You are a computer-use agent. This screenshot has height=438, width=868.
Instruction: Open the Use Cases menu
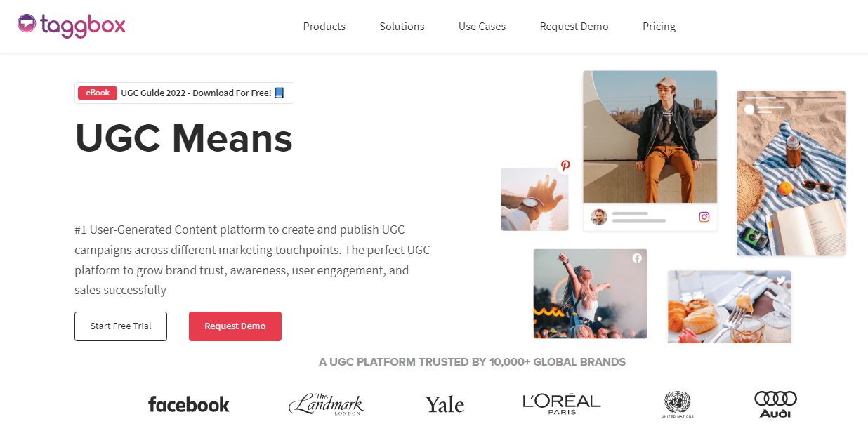click(482, 27)
